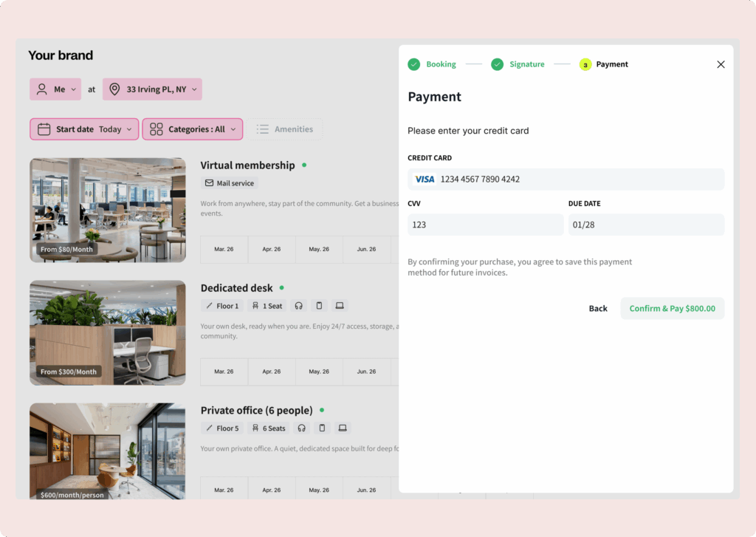Click the person icon beside Me
The image size is (756, 537).
[x=42, y=89]
